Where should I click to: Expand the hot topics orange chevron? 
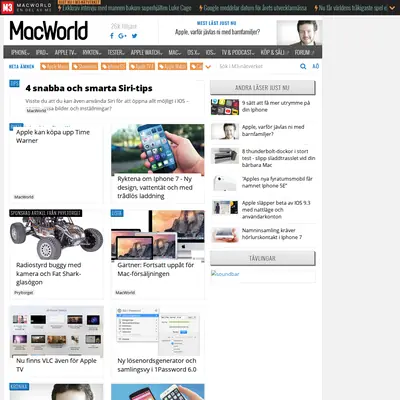click(x=208, y=67)
